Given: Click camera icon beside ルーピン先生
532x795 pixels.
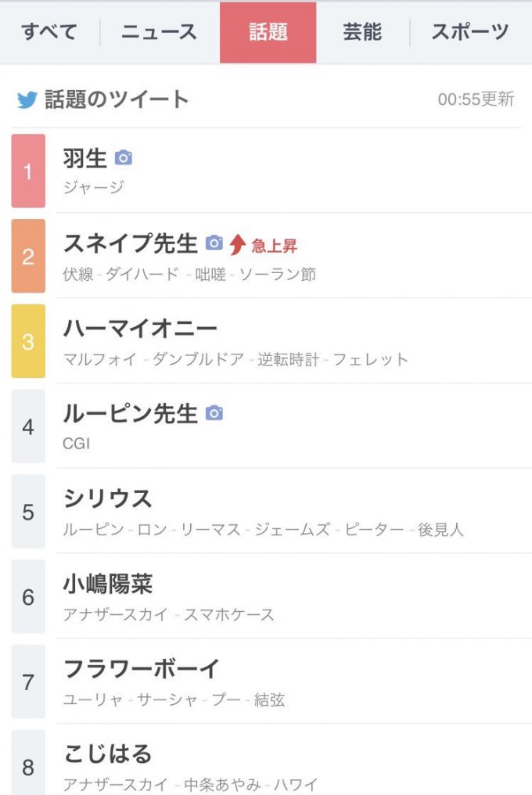Looking at the screenshot, I should coord(214,413).
